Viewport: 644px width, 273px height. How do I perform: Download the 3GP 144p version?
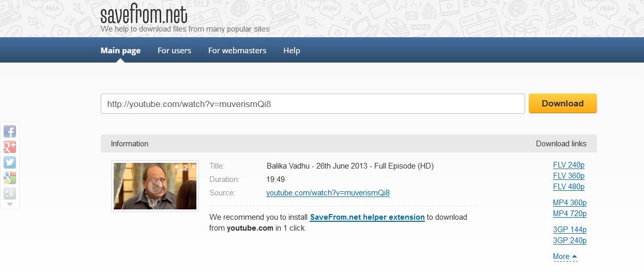pos(570,230)
